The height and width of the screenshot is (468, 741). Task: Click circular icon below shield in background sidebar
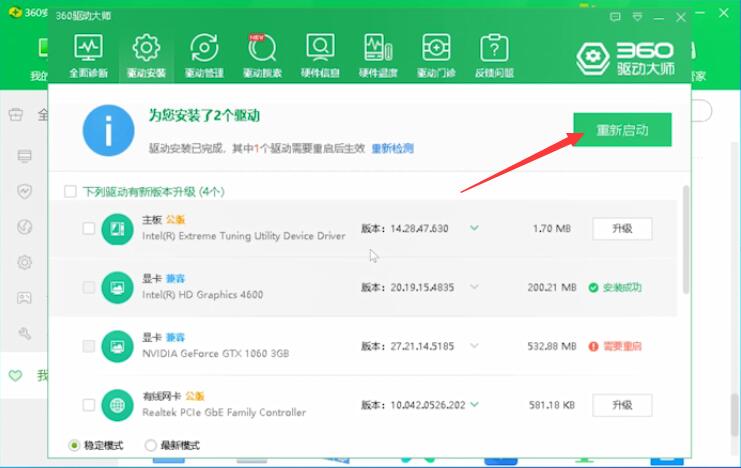tap(24, 227)
